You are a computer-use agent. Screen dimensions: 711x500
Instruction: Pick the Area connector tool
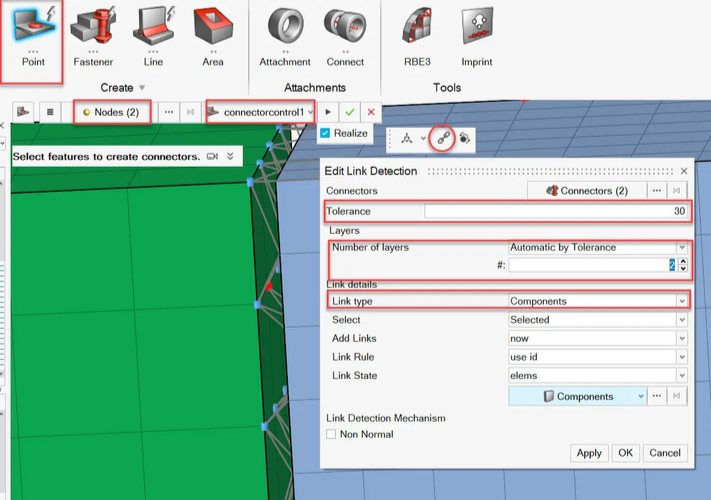point(213,28)
